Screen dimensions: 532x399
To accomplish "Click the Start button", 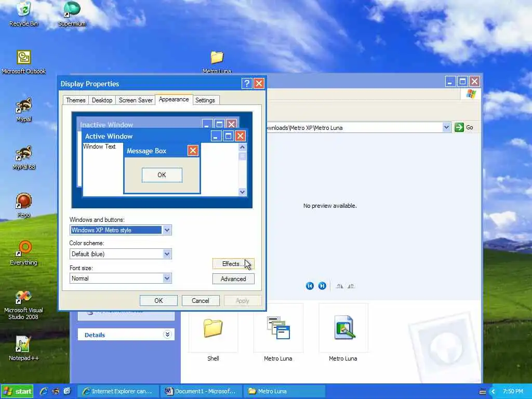I will click(17, 392).
